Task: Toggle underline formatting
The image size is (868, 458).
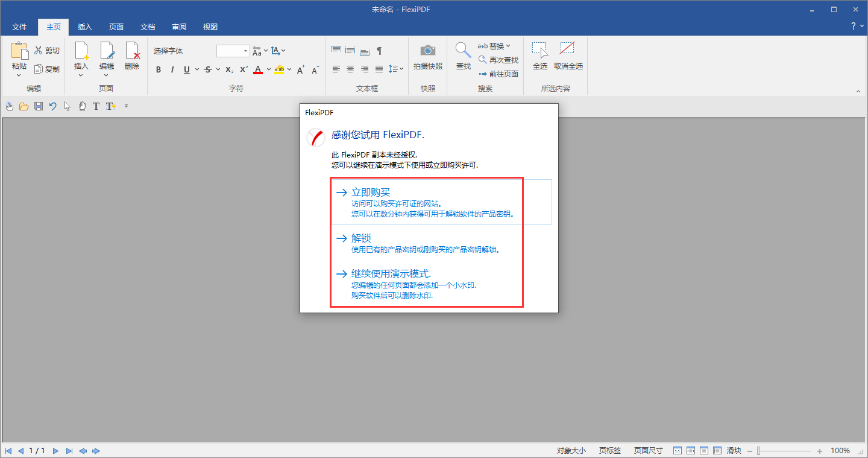Action: click(187, 69)
